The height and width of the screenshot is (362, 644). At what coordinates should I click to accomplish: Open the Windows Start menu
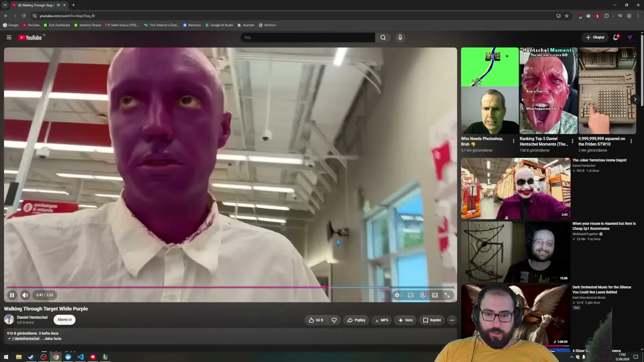(7, 357)
